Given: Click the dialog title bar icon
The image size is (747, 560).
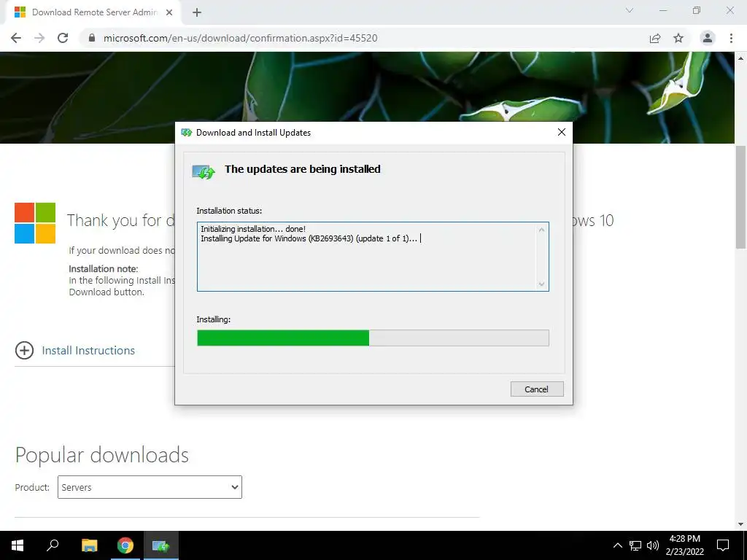Looking at the screenshot, I should [186, 133].
